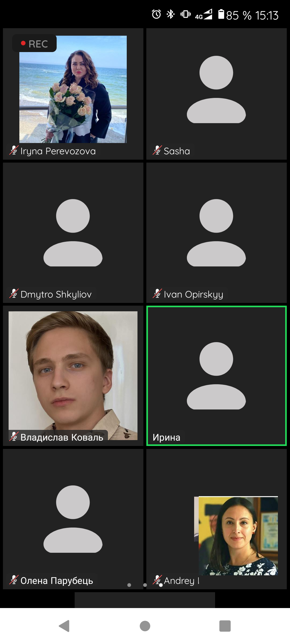The height and width of the screenshot is (644, 290).
Task: Tap the REC recording indicator
Action: [34, 43]
